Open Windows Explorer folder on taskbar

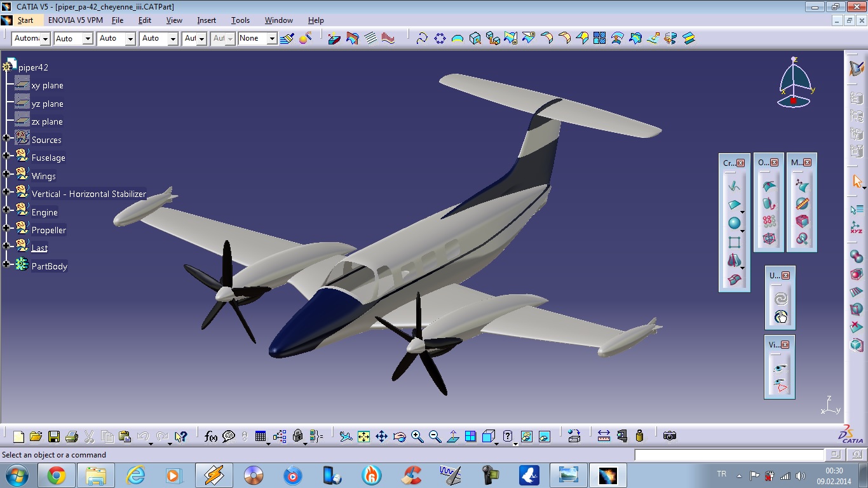pos(96,475)
